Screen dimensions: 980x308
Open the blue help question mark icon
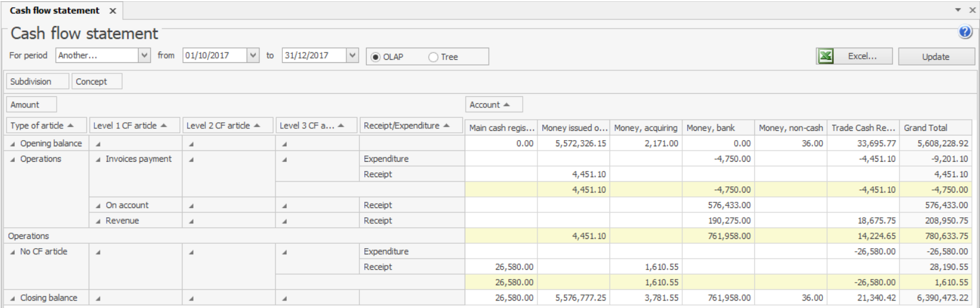pyautogui.click(x=965, y=33)
